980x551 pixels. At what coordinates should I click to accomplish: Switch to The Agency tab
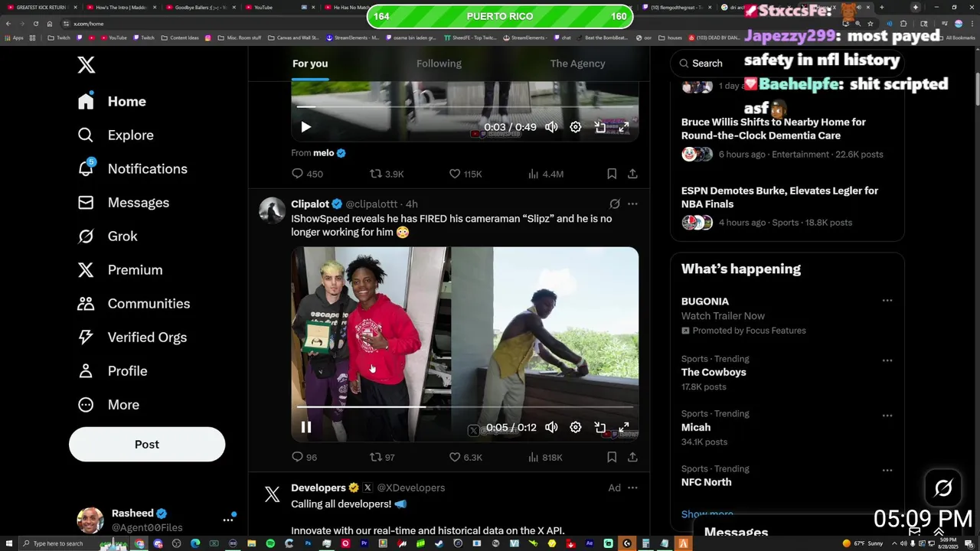pos(577,64)
